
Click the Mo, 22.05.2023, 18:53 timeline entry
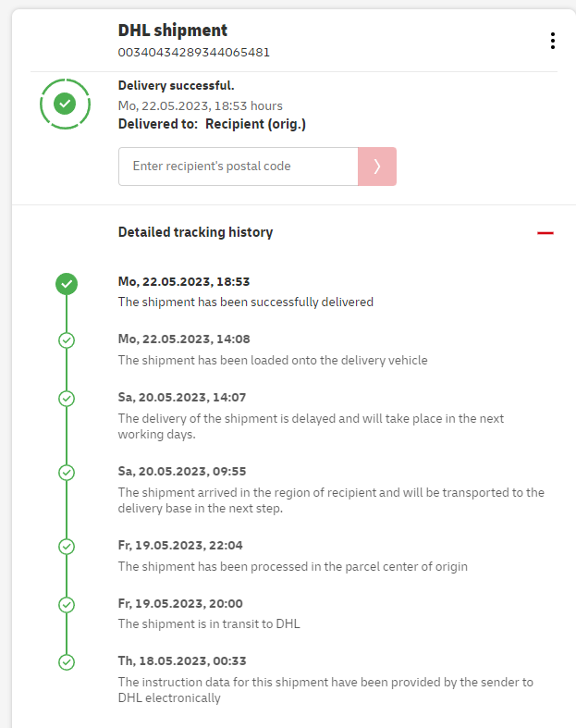coord(184,281)
